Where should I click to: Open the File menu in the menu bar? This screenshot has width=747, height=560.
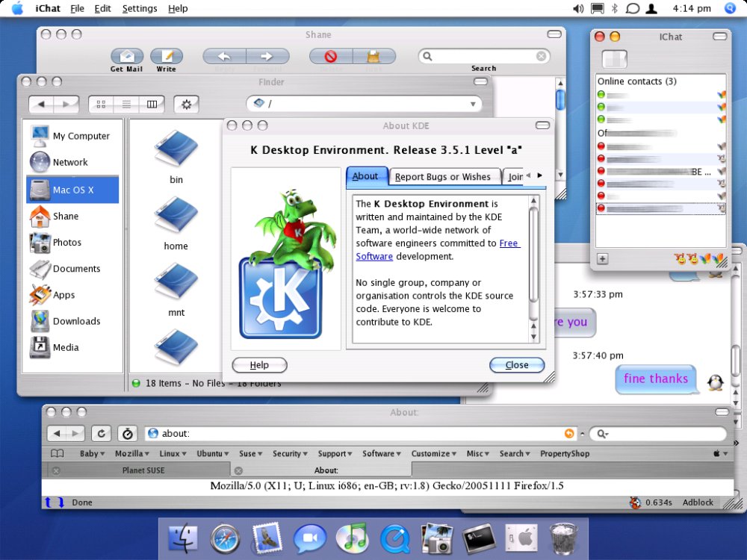pos(77,8)
